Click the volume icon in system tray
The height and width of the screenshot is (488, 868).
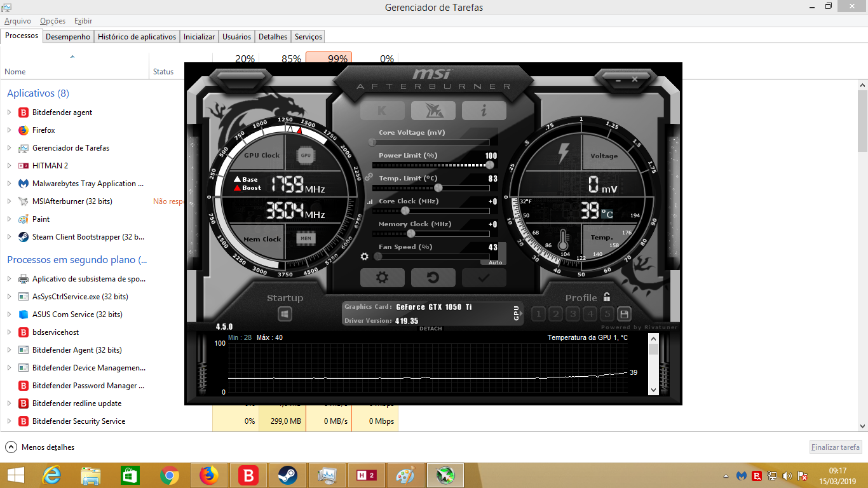pos(787,475)
